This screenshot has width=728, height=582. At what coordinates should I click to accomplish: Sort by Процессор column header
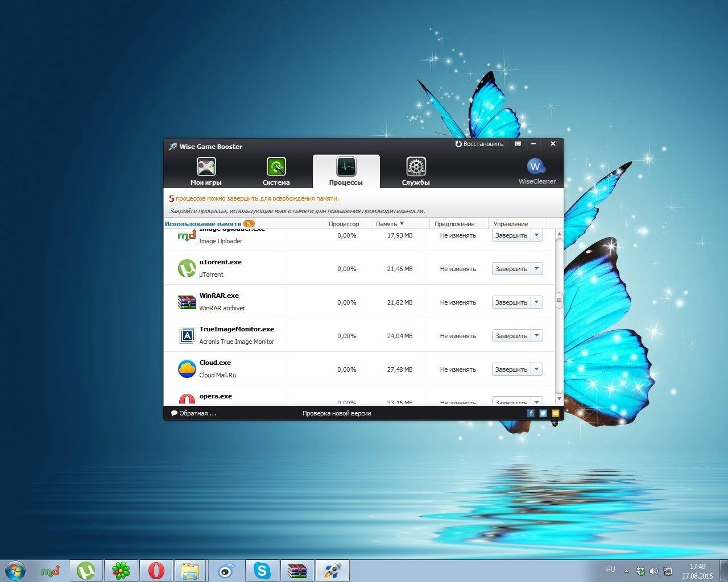[x=344, y=224]
